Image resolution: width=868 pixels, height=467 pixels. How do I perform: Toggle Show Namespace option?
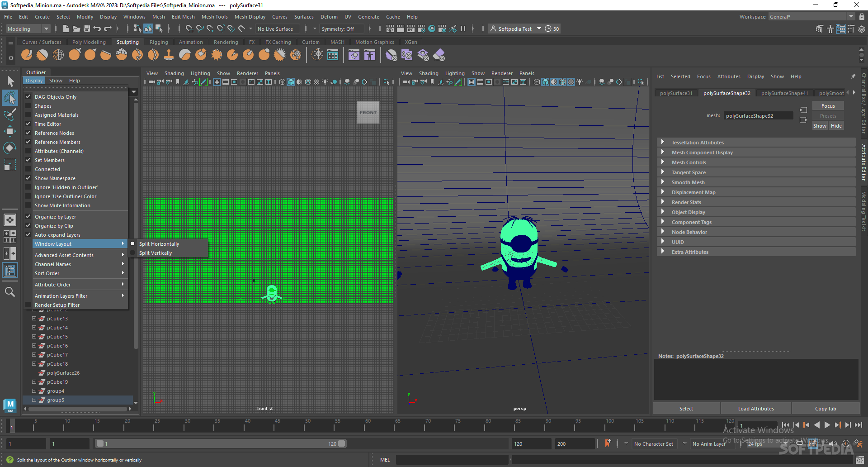coord(28,178)
